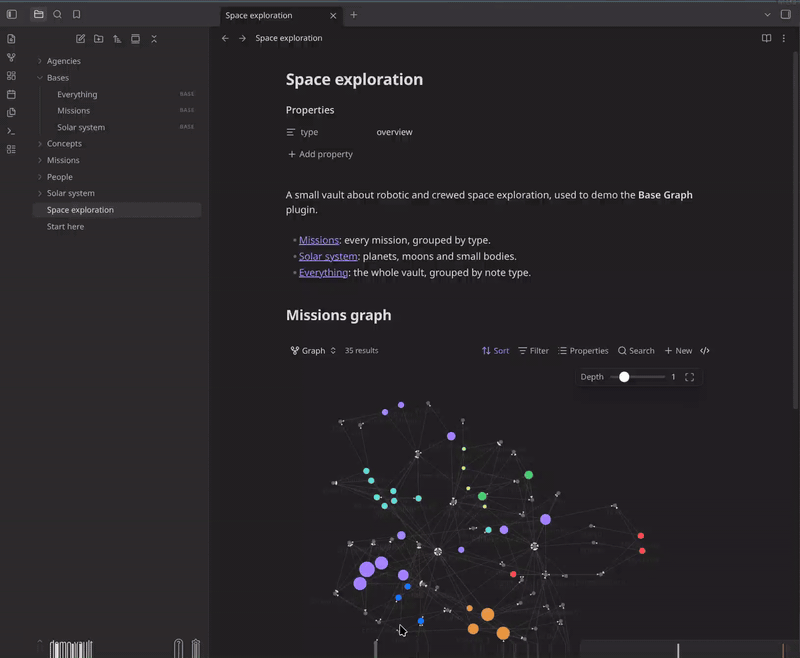This screenshot has height=658, width=800.
Task: Adjust the Depth slider handle
Action: pos(624,377)
